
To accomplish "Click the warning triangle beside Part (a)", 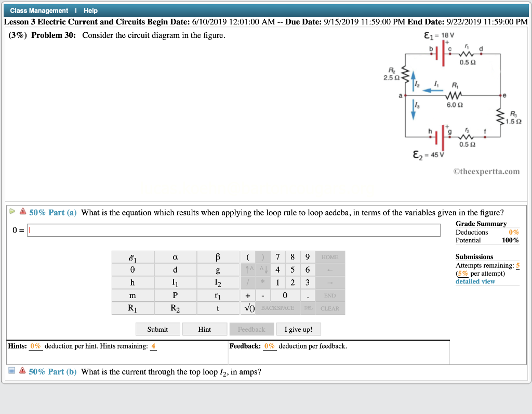I will (24, 212).
